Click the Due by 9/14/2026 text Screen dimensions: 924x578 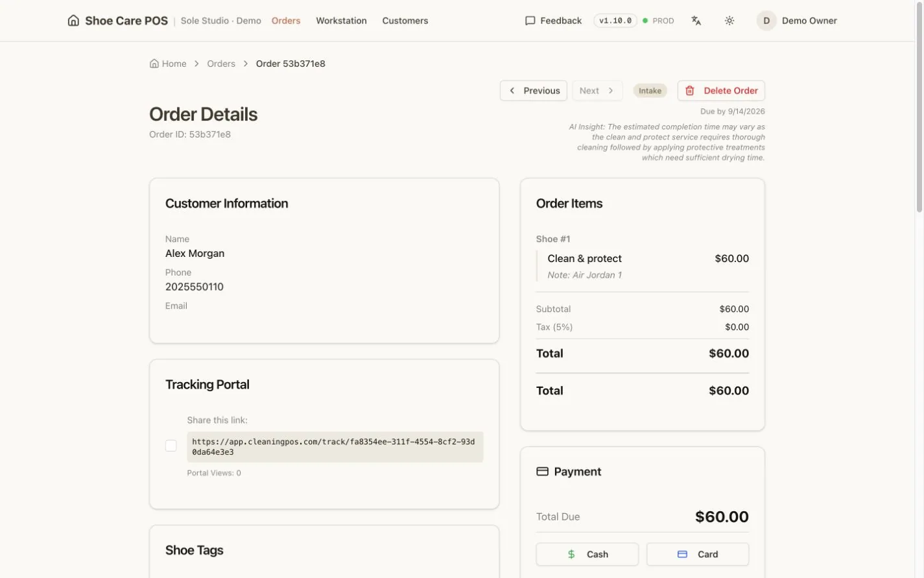tap(733, 112)
